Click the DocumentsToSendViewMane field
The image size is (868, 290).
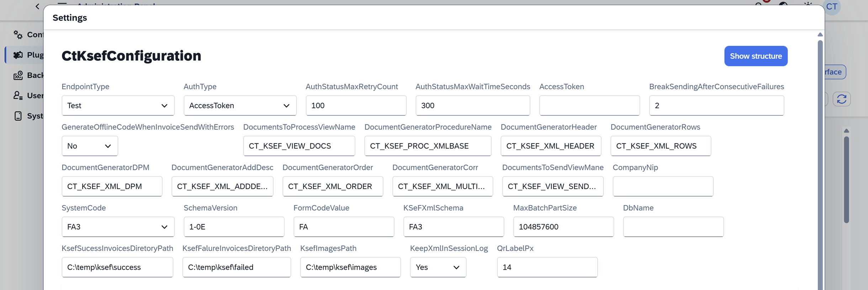tap(553, 186)
